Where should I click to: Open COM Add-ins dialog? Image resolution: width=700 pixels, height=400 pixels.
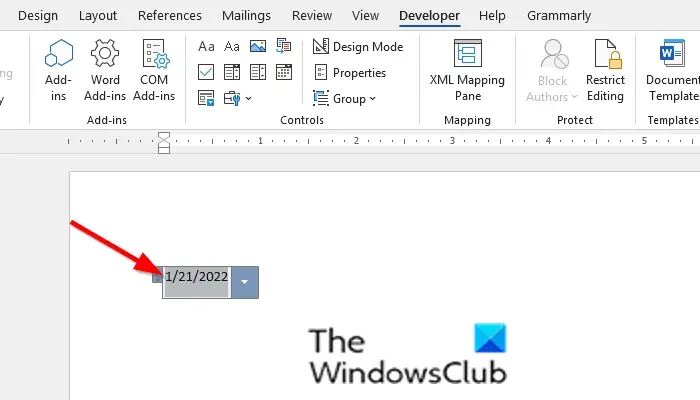pos(154,71)
